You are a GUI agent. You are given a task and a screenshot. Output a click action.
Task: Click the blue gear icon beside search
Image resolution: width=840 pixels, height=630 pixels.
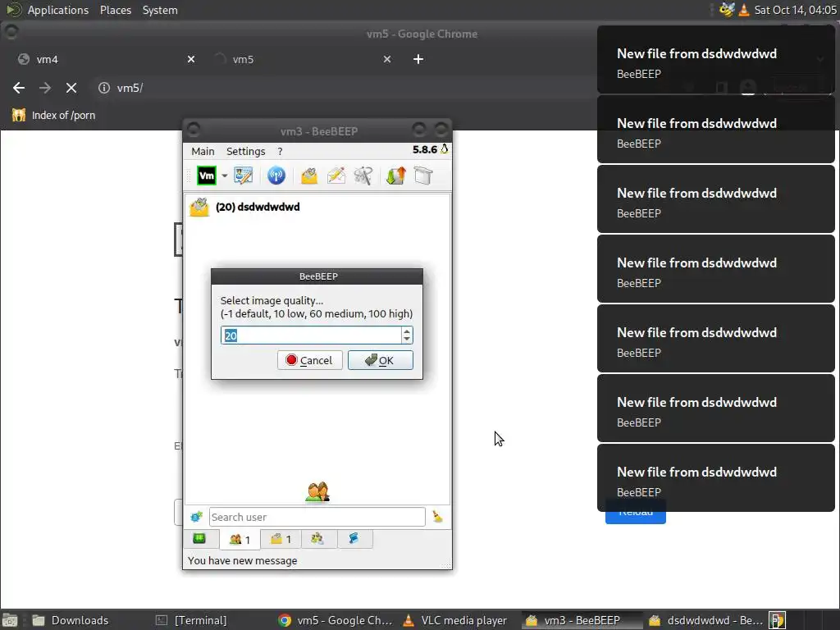pos(197,517)
